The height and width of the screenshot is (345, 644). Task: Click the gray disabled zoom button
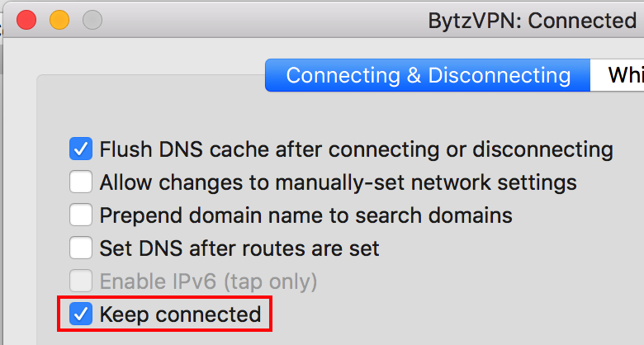[92, 20]
